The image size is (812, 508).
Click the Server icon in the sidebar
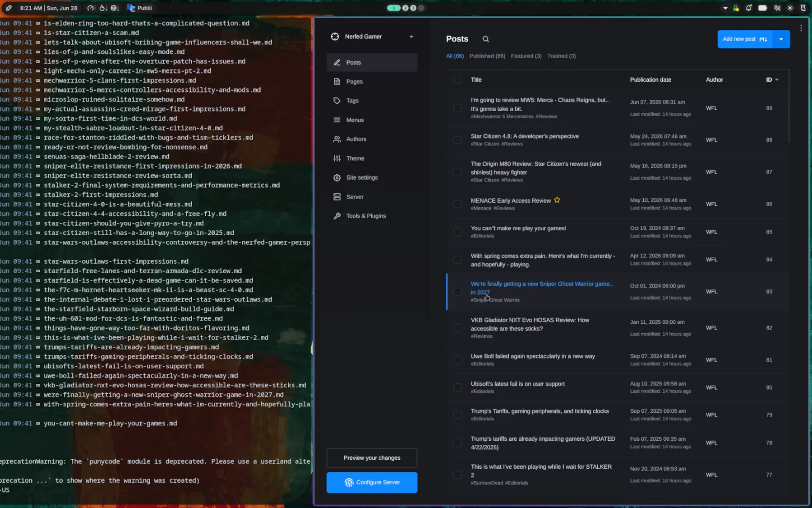coord(337,197)
